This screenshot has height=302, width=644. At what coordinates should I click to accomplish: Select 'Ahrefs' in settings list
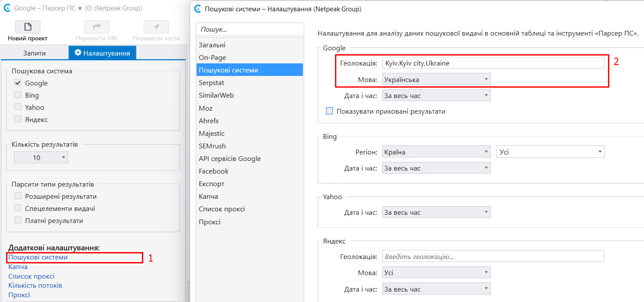coord(250,121)
